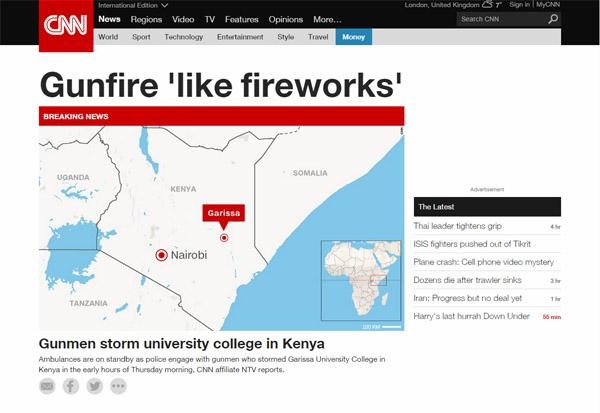
Task: Go to the Sport section
Action: (x=140, y=37)
